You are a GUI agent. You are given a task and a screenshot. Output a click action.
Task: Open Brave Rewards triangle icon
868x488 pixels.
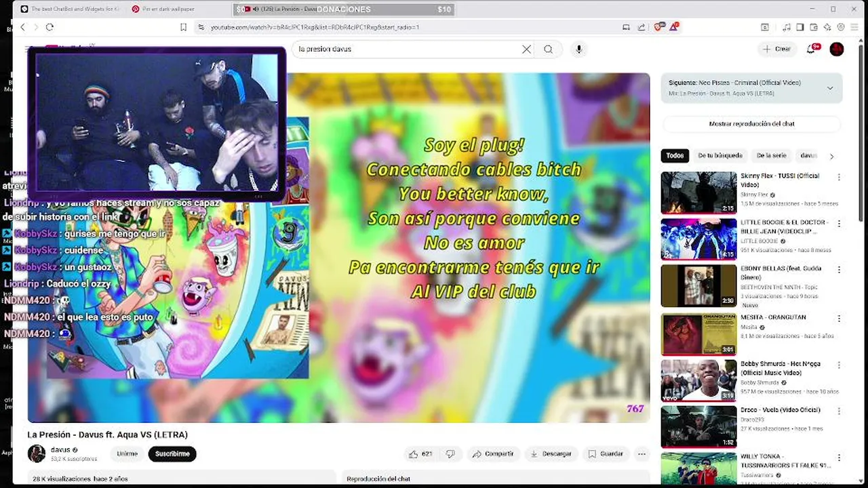click(x=674, y=27)
